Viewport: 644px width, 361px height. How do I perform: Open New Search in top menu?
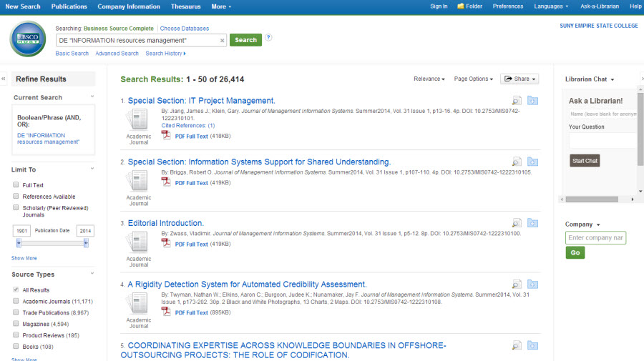(23, 6)
